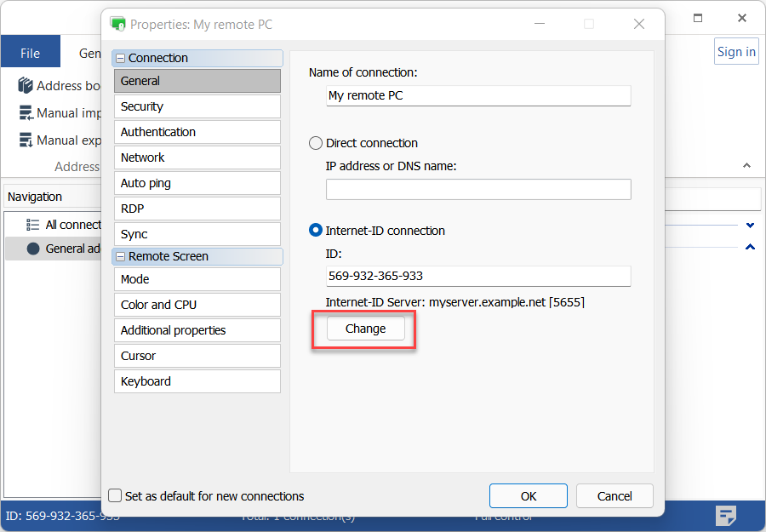
Task: Click the Manual export icon
Action: click(x=26, y=140)
